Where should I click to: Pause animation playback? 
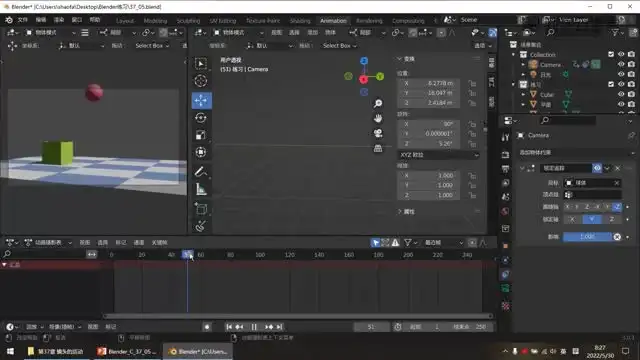coord(254,327)
